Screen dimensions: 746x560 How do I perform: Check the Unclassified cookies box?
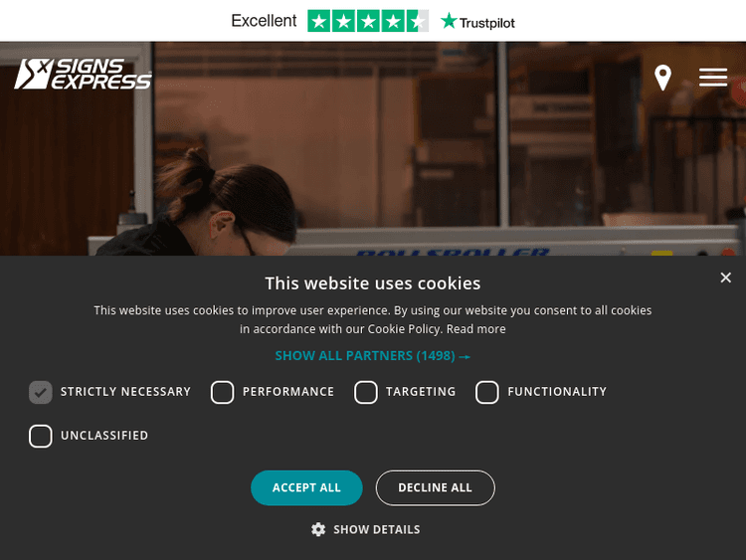(x=41, y=436)
